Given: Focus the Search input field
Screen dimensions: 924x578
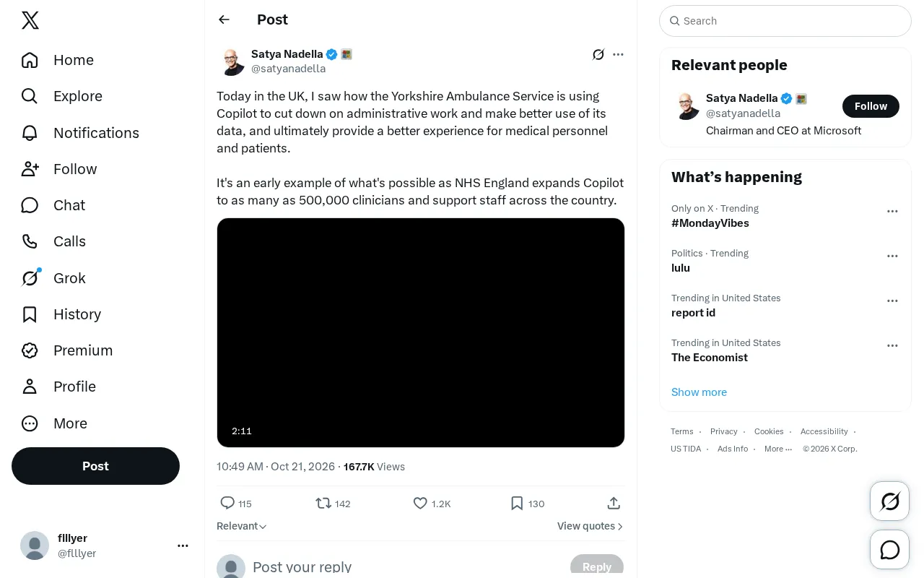Looking at the screenshot, I should coord(785,21).
